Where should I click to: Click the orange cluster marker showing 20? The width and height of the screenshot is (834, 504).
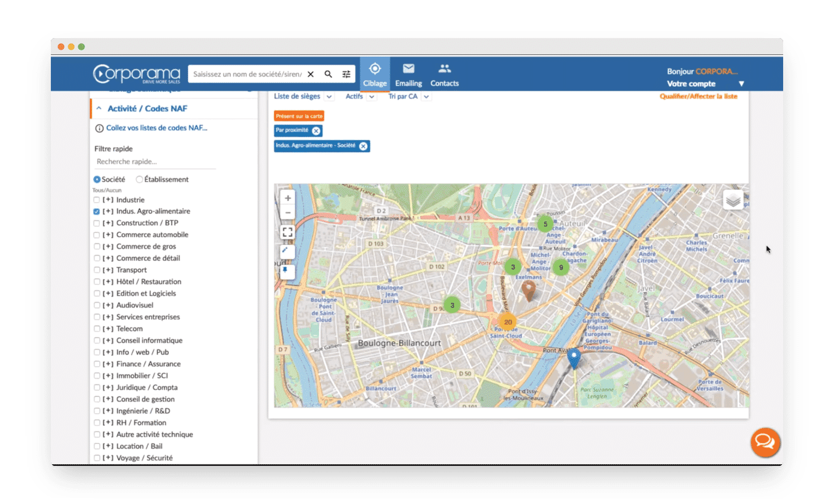coord(508,322)
